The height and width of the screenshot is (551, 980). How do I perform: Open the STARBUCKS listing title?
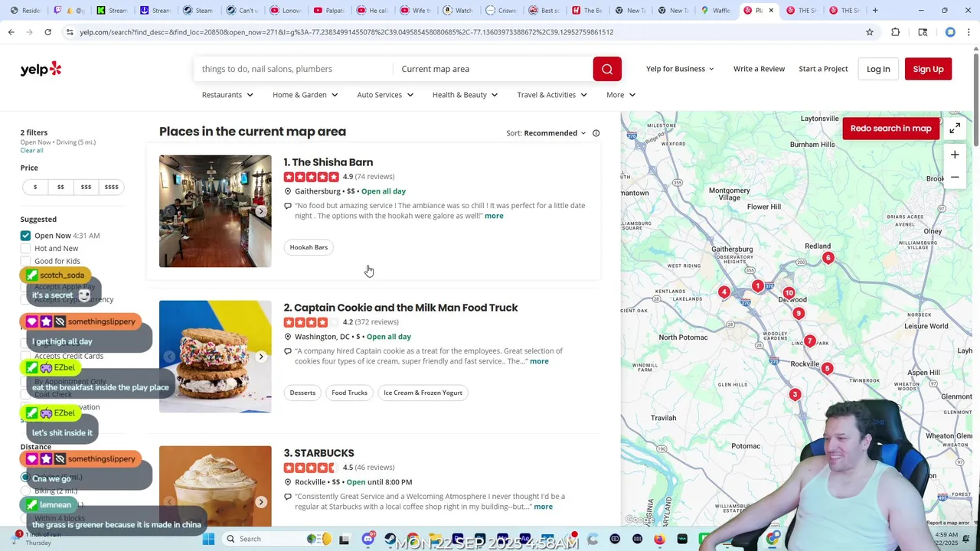click(324, 453)
